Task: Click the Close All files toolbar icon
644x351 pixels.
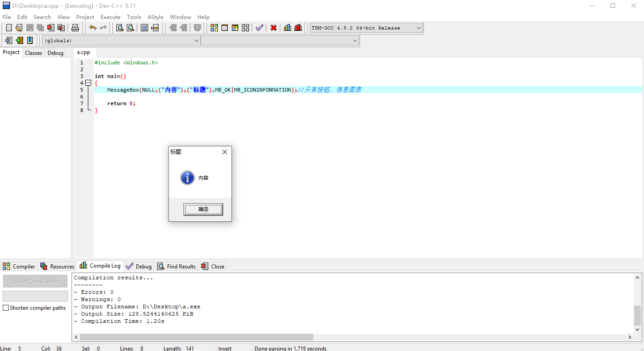Action: tap(61, 28)
